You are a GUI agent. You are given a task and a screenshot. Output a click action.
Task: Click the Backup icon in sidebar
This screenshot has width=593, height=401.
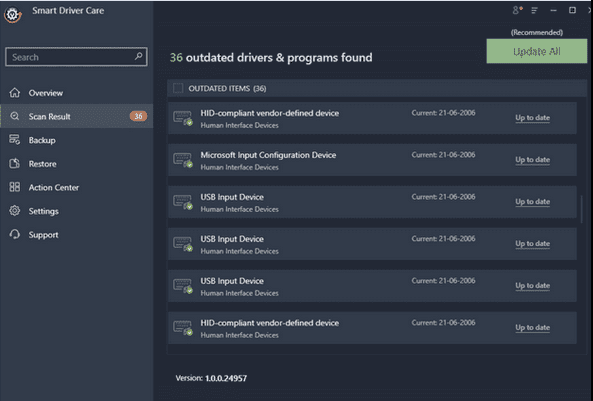pos(14,140)
